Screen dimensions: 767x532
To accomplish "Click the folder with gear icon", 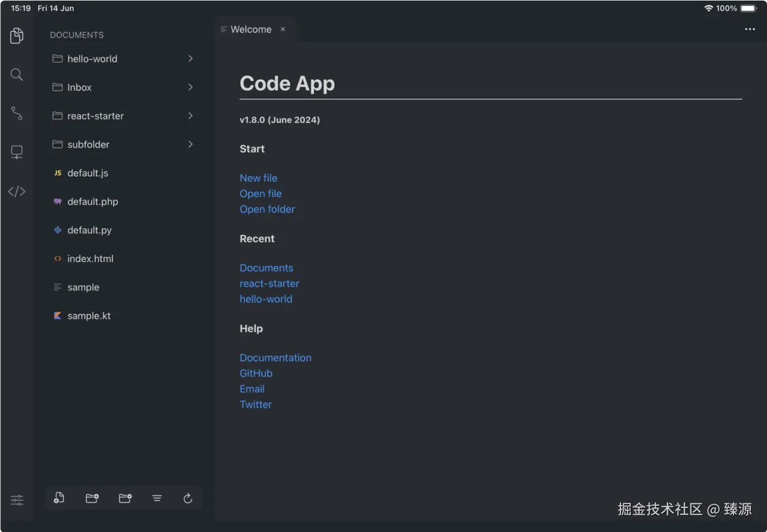I will (x=125, y=498).
